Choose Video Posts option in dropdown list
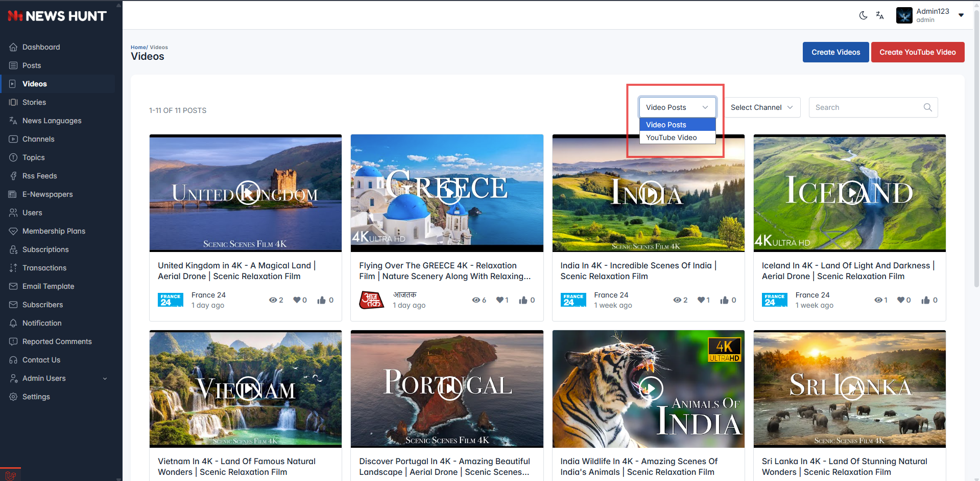 pos(677,125)
